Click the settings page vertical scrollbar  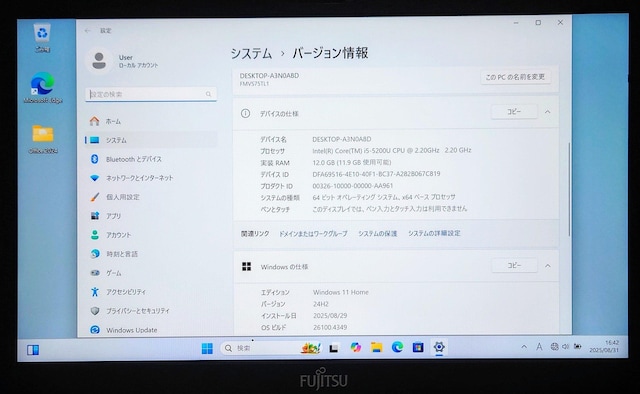(569, 189)
